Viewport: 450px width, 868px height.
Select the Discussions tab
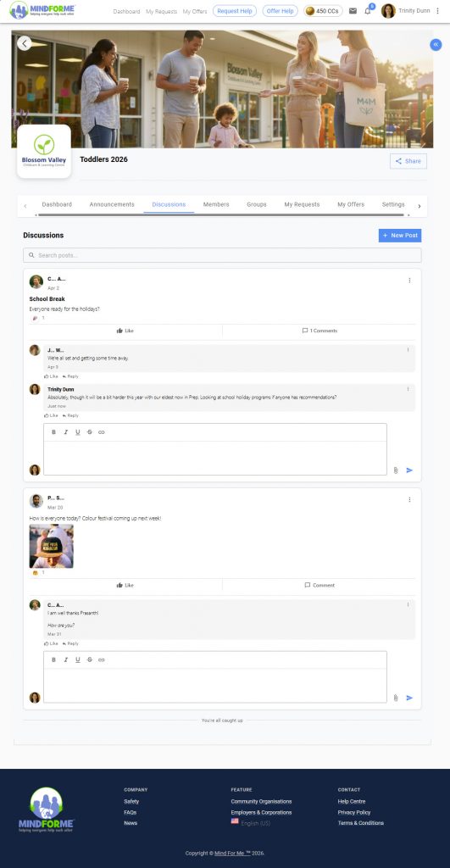[x=169, y=204]
